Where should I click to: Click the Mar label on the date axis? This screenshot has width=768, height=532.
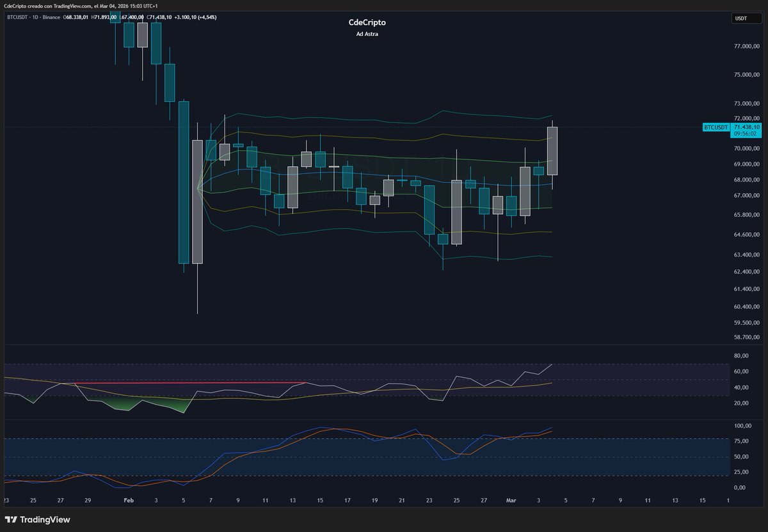pyautogui.click(x=511, y=501)
